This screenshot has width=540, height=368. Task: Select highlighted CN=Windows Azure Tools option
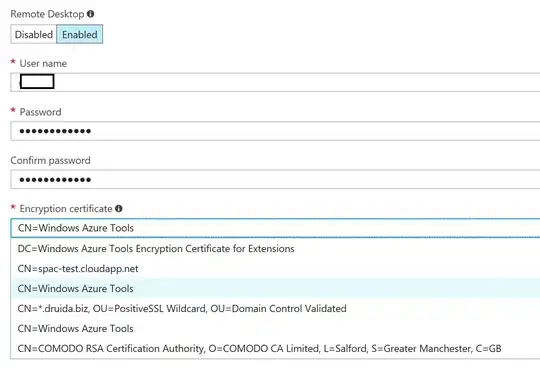(x=275, y=288)
